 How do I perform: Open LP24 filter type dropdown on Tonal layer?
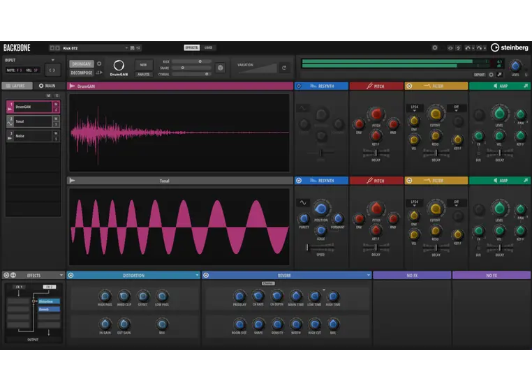pos(414,203)
